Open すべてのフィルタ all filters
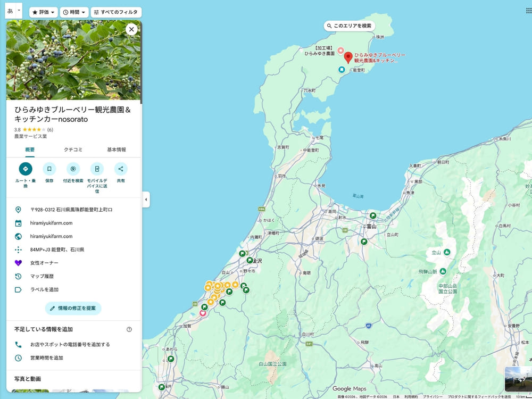This screenshot has height=399, width=532. tap(116, 12)
